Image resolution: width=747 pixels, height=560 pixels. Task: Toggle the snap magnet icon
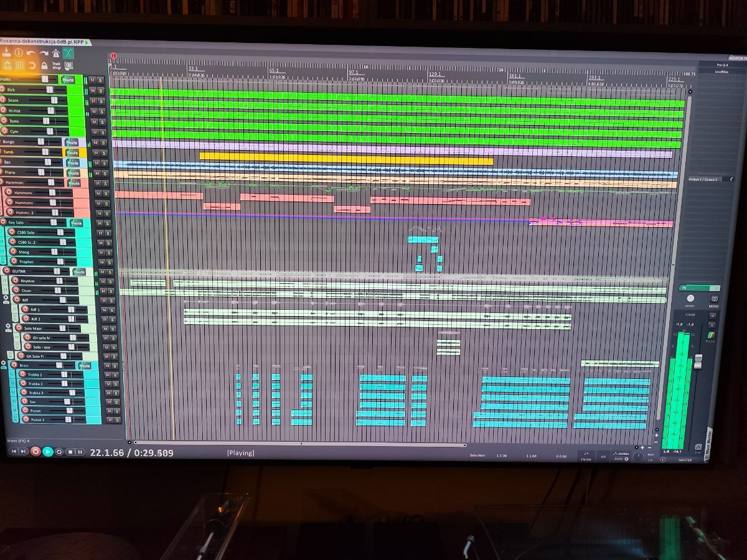click(x=32, y=65)
